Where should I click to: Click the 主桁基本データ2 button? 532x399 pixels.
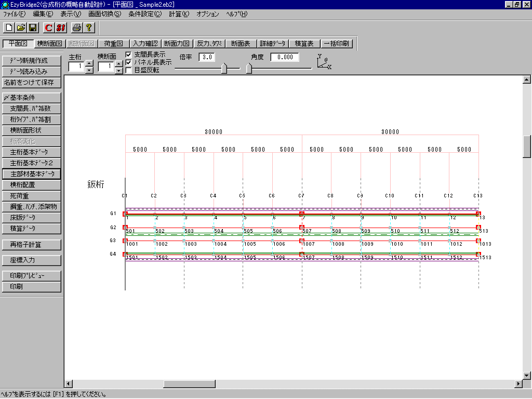[32, 163]
